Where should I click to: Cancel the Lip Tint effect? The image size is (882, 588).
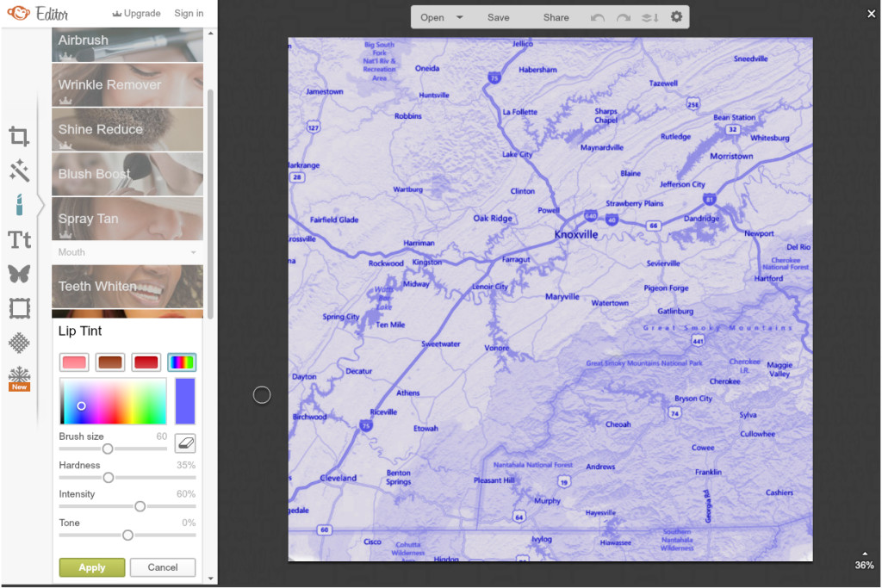163,567
